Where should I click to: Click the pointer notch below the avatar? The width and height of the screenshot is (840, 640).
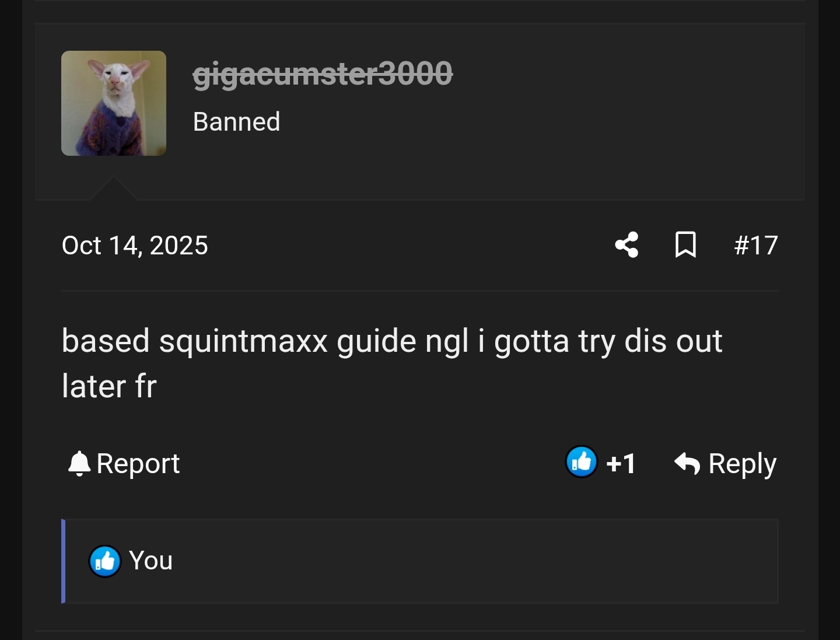(114, 188)
